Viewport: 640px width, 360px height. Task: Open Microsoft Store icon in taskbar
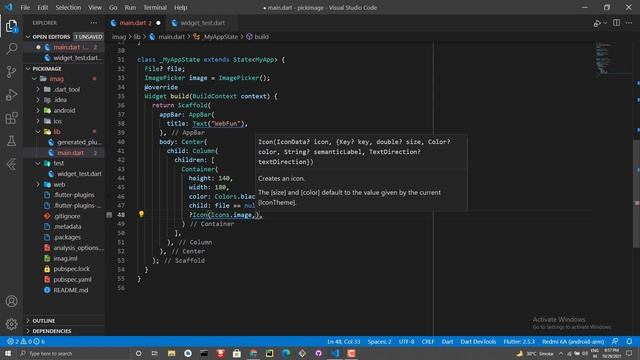[237, 353]
